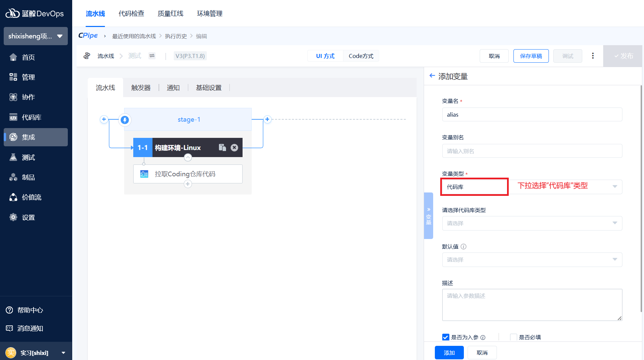Add a plugin below 拉取Coding仓库代码
Viewport: 644px width, 360px height.
pyautogui.click(x=188, y=184)
